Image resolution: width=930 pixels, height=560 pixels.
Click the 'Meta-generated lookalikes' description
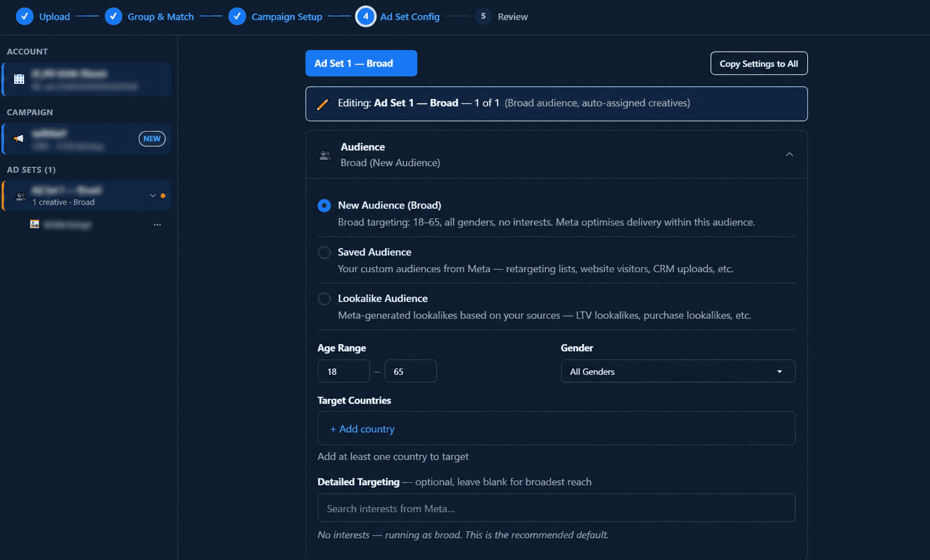point(544,315)
